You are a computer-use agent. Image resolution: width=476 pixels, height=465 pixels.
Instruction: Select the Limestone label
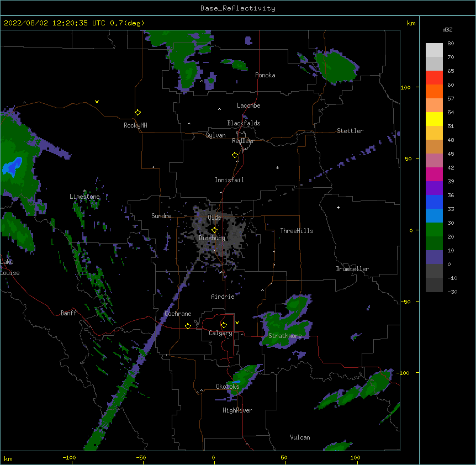(84, 197)
